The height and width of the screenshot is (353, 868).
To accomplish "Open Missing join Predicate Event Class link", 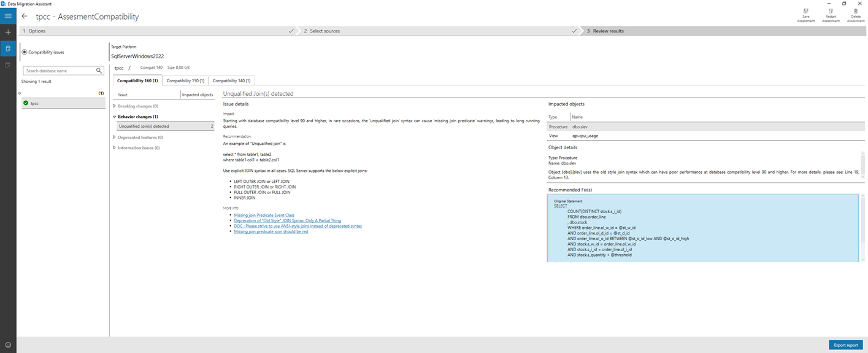I will click(x=264, y=215).
